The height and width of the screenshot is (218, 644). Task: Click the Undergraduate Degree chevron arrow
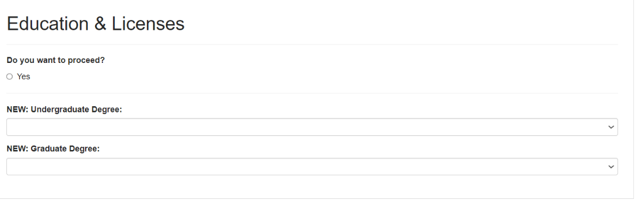coord(611,127)
